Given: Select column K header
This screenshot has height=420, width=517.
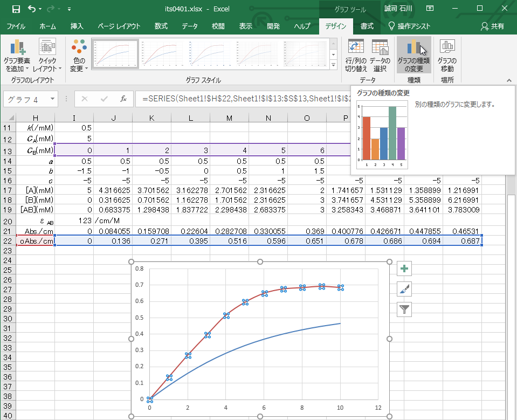Looking at the screenshot, I should [x=151, y=118].
